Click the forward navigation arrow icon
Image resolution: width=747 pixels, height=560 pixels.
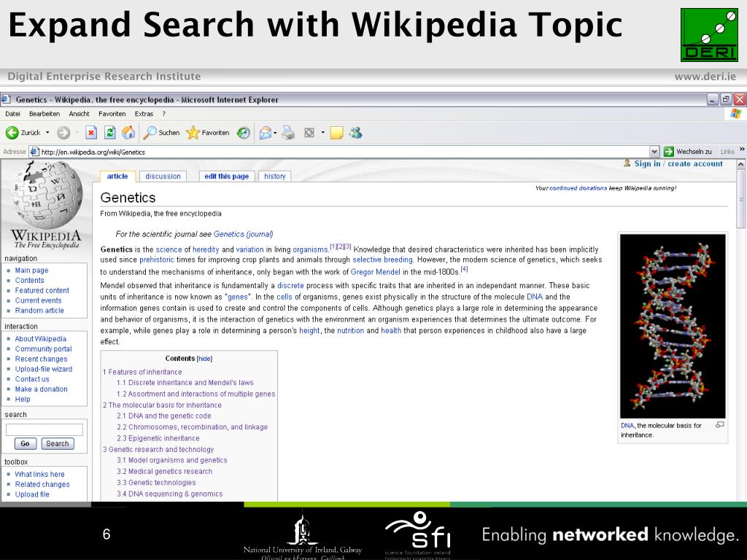coord(63,133)
